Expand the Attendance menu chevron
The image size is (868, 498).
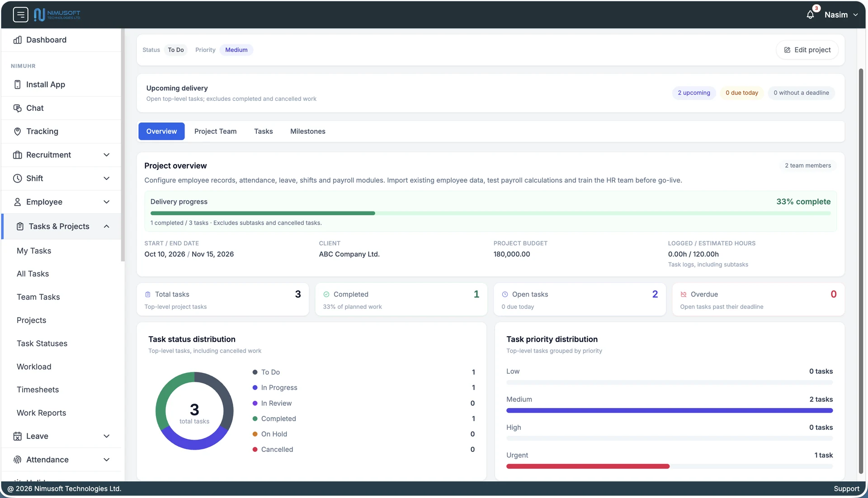point(107,460)
